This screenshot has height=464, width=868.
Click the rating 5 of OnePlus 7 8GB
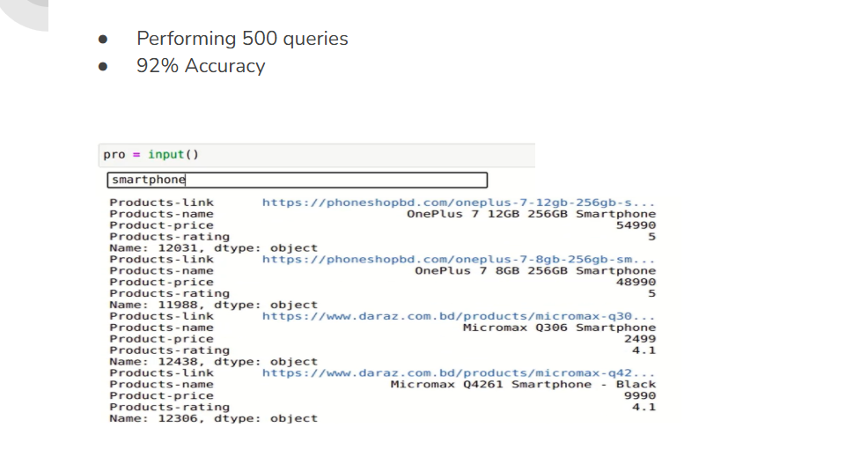(x=652, y=293)
